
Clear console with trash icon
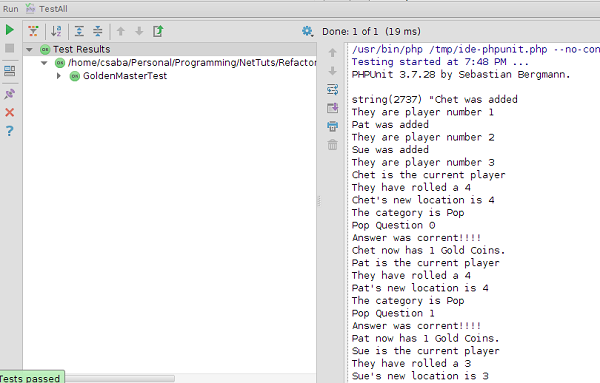[333, 145]
